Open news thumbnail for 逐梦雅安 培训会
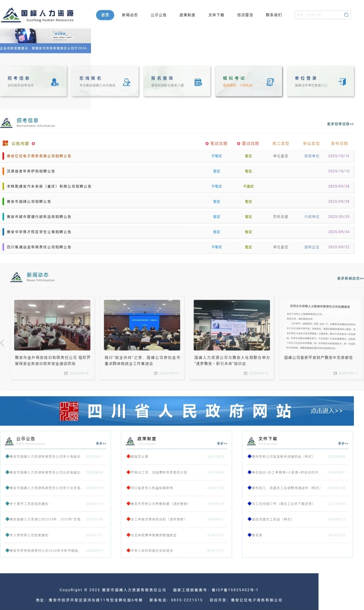This screenshot has height=610, width=364. pos(232,325)
